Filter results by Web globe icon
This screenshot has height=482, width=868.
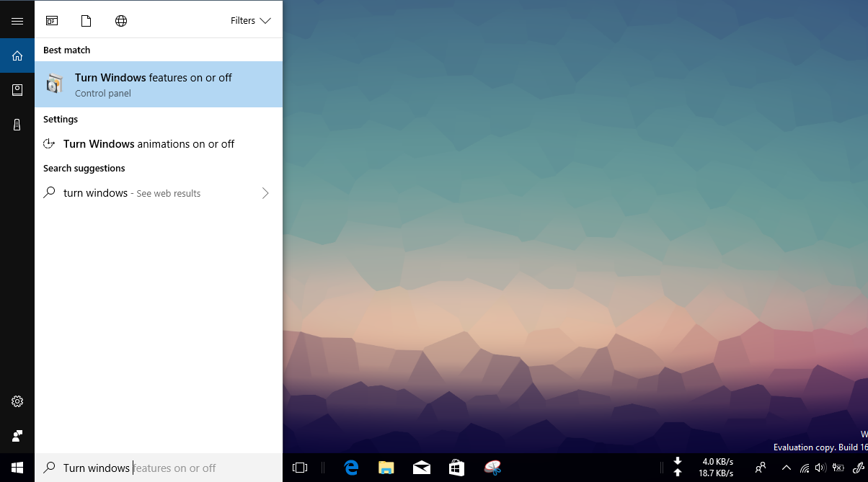pyautogui.click(x=121, y=21)
